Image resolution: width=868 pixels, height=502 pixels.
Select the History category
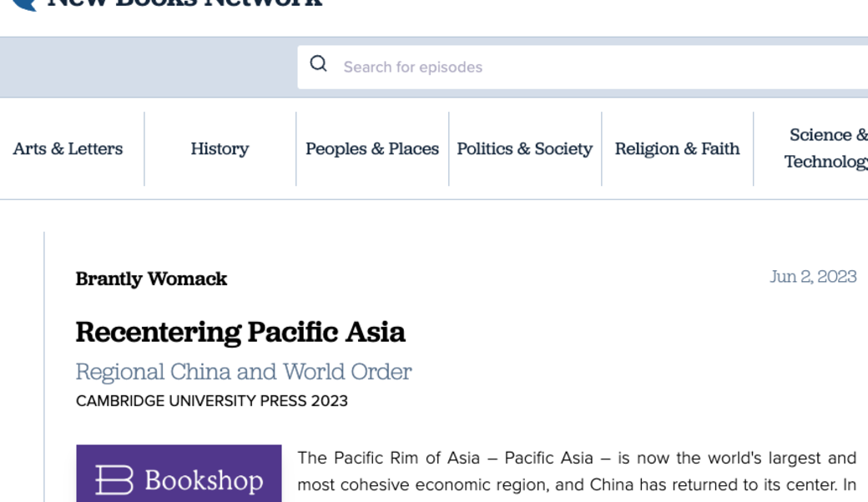(220, 148)
